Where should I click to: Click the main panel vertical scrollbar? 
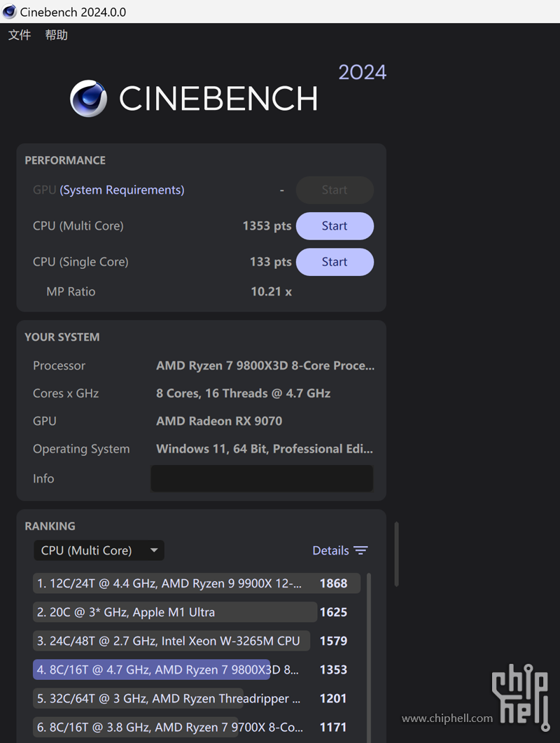click(396, 554)
